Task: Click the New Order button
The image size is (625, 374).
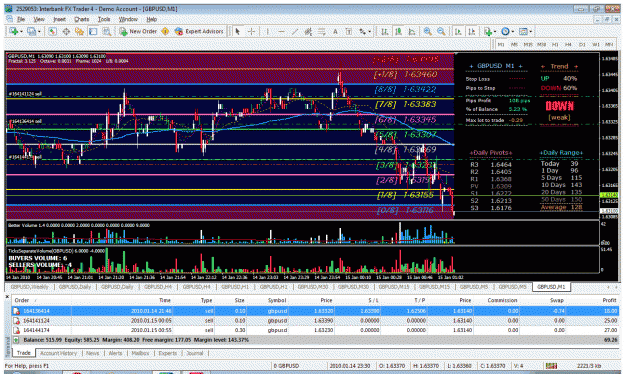Action: point(138,31)
